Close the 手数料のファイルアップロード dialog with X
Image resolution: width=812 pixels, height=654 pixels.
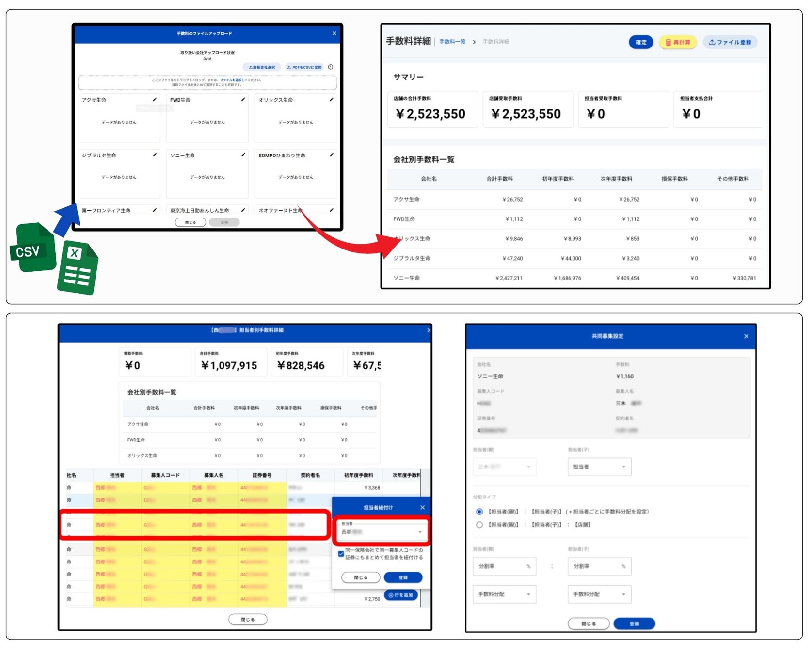pos(334,33)
